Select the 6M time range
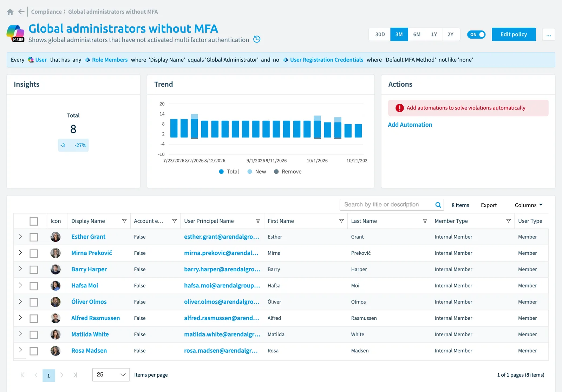Image resolution: width=562 pixels, height=392 pixels. (417, 34)
